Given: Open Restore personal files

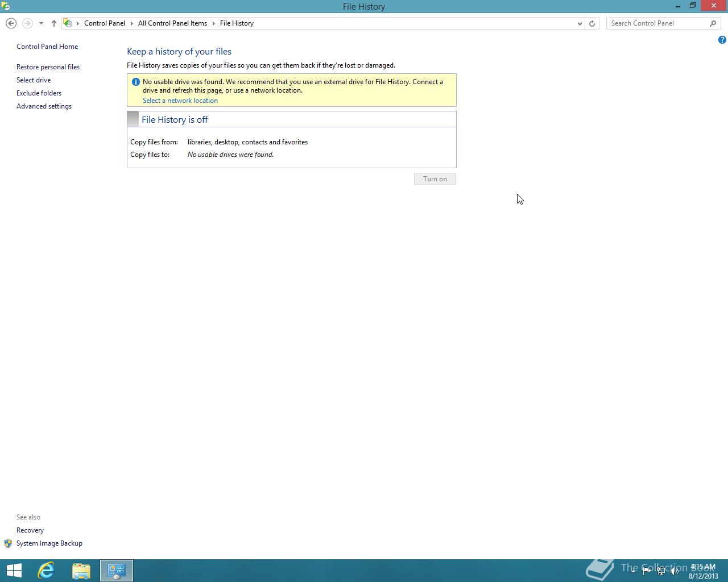Looking at the screenshot, I should pyautogui.click(x=48, y=67).
